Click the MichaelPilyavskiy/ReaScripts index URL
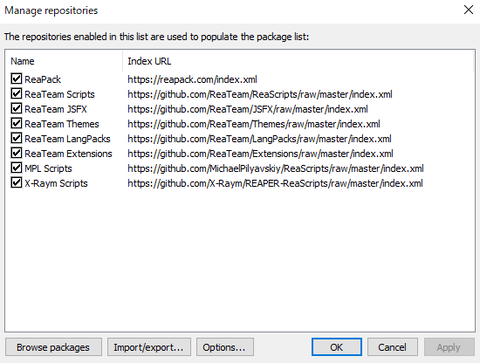The height and width of the screenshot is (363, 480). [276, 169]
